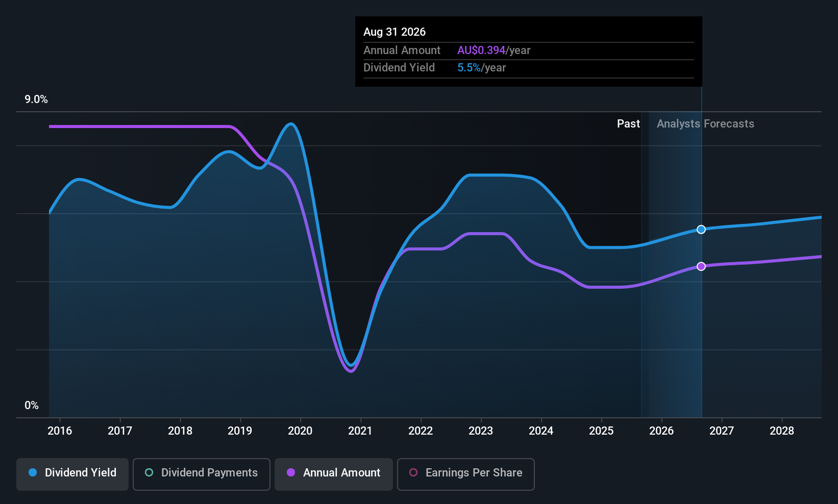Click the AU$0.394 annual amount tooltip value
This screenshot has width=838, height=504.
click(x=481, y=51)
